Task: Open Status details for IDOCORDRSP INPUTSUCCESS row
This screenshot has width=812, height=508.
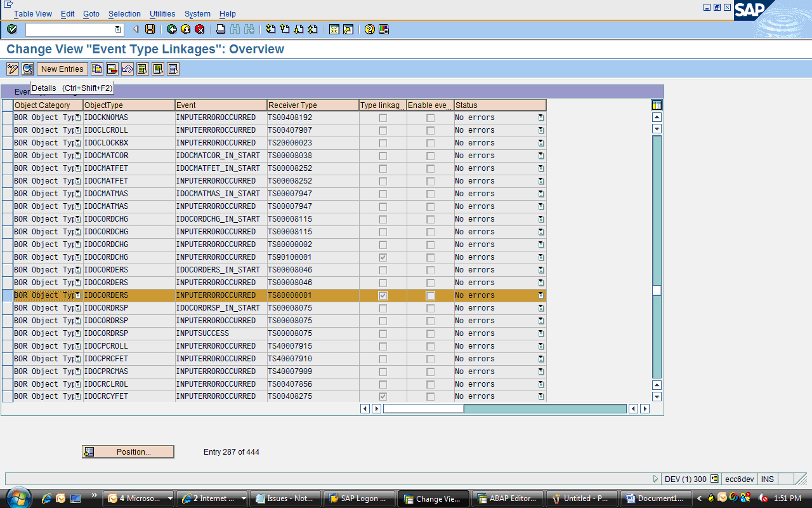Action: 540,333
